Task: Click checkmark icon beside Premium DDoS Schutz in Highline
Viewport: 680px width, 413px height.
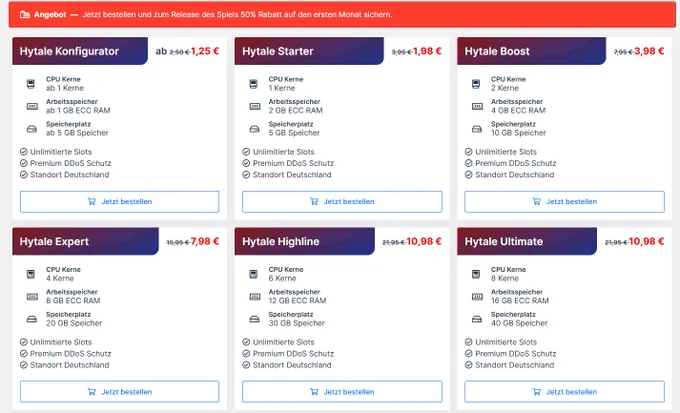Action: coord(246,354)
